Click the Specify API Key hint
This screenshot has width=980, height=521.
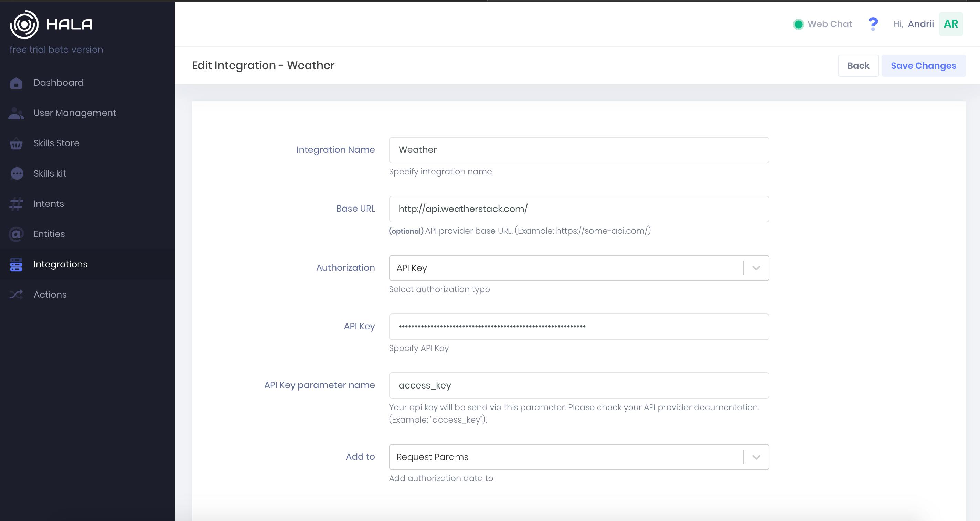coord(419,348)
